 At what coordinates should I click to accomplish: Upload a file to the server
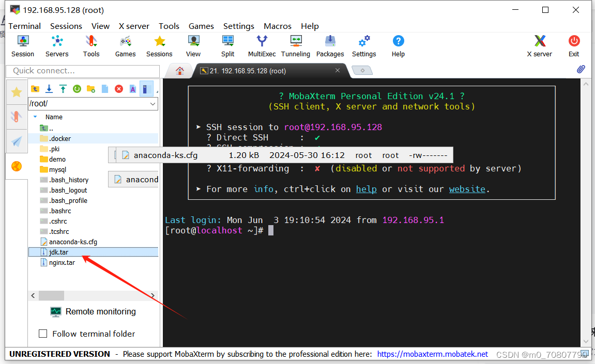point(62,89)
